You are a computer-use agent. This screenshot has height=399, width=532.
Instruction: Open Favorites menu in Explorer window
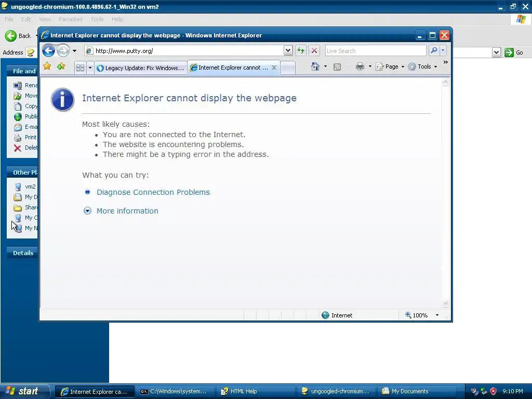71,19
